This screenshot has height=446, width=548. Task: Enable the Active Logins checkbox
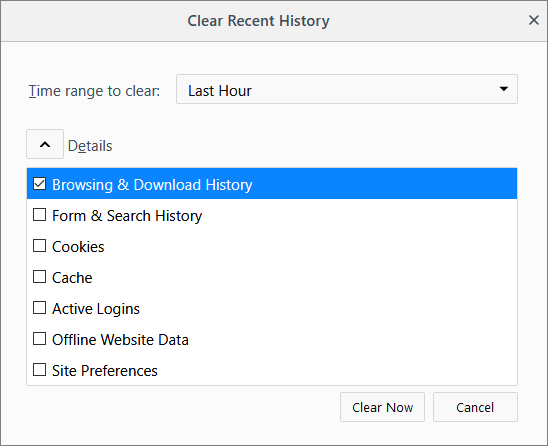click(x=39, y=308)
